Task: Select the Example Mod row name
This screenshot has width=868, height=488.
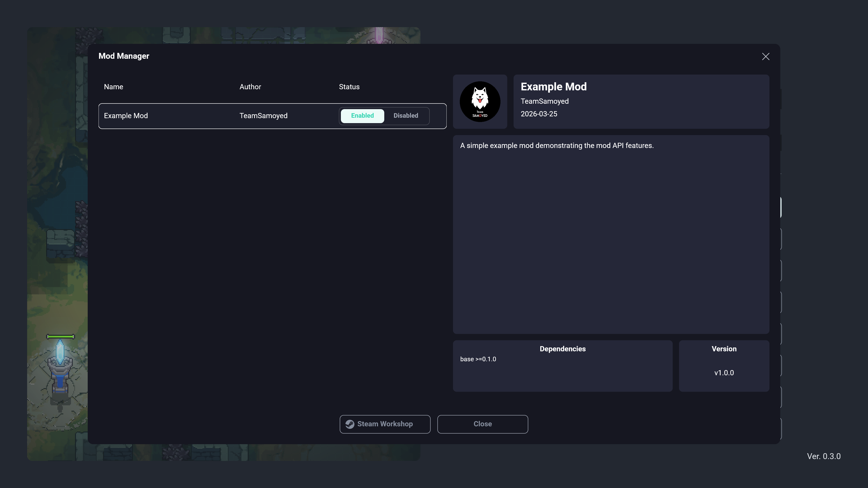Action: pyautogui.click(x=126, y=115)
